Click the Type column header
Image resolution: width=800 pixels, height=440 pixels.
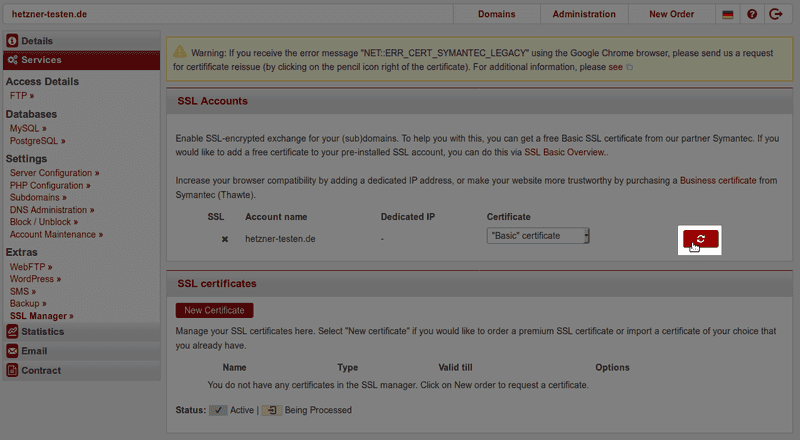coord(347,368)
